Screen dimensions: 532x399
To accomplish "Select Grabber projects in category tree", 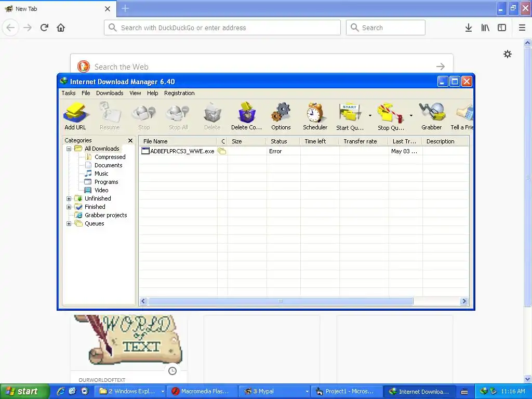I will 105,215.
